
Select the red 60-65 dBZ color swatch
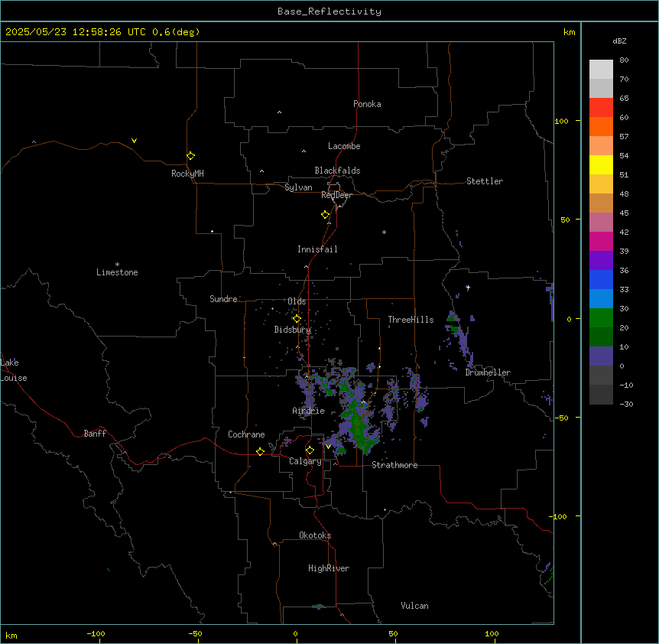tap(601, 107)
